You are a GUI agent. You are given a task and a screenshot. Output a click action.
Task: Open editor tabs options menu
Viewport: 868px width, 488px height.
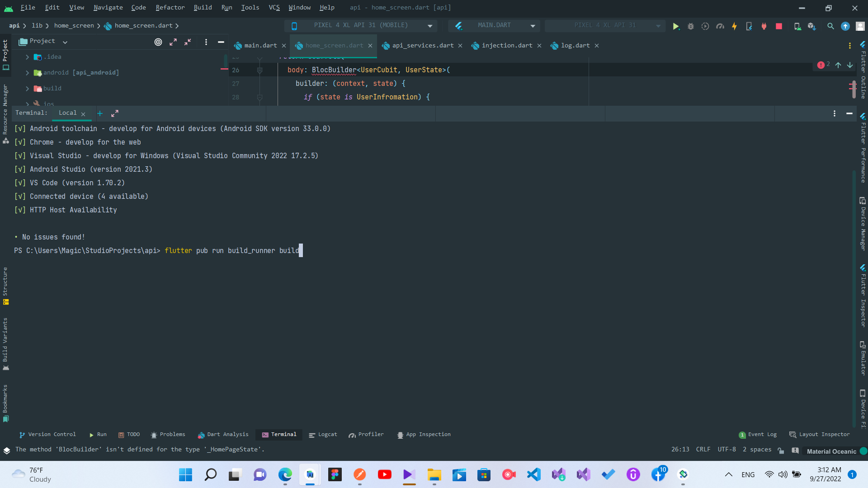point(850,46)
